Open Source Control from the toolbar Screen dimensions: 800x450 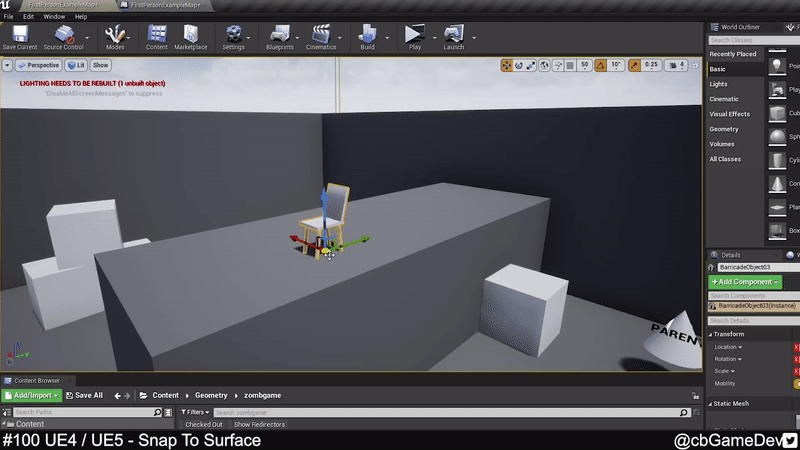(x=63, y=37)
